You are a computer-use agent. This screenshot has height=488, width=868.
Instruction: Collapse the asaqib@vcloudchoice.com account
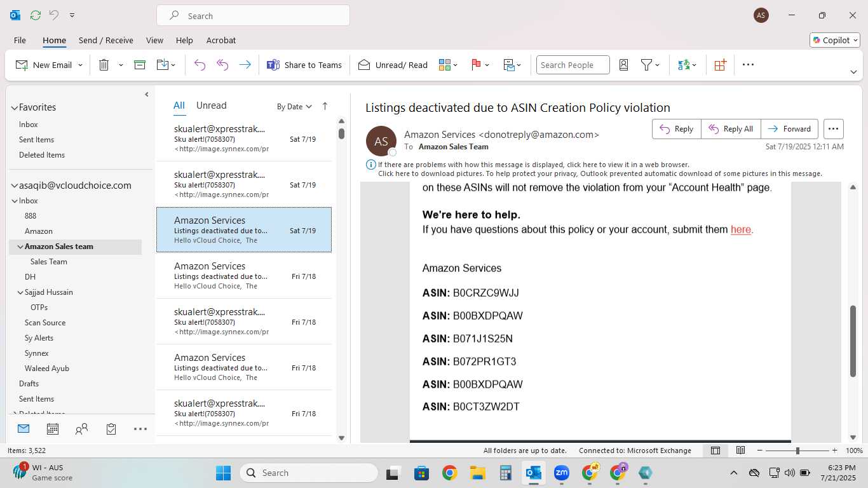pos(14,186)
